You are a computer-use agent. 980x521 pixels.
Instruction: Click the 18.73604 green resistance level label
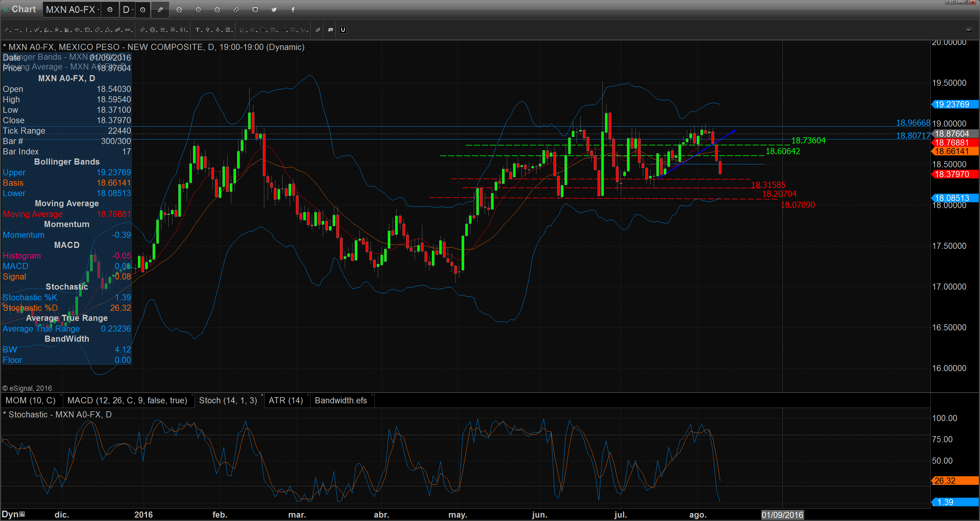pos(808,141)
